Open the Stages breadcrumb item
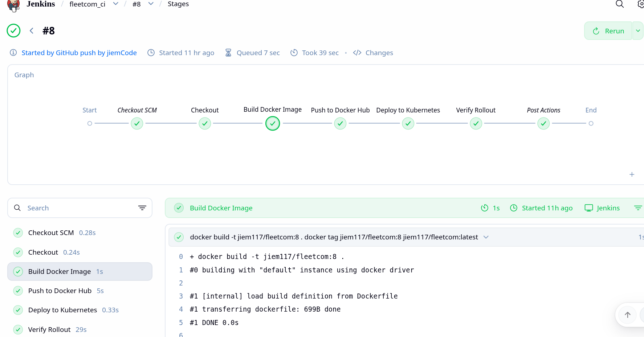644x337 pixels. coord(178,4)
